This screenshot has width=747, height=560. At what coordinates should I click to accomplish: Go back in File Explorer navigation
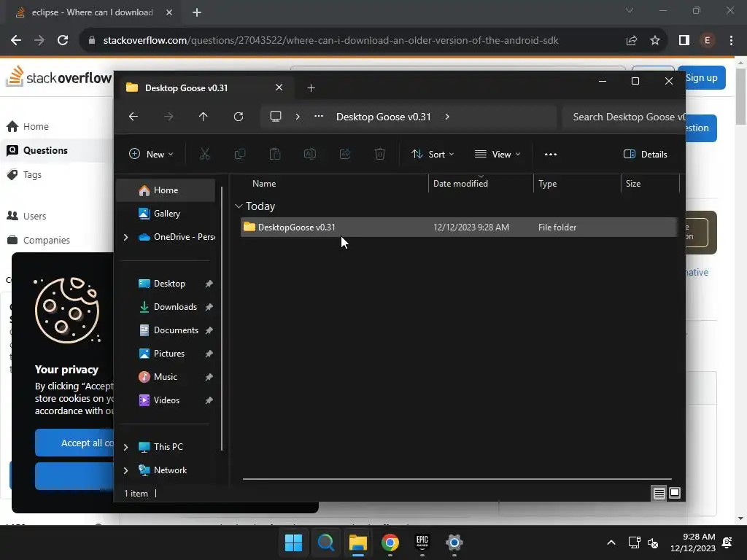coord(133,117)
